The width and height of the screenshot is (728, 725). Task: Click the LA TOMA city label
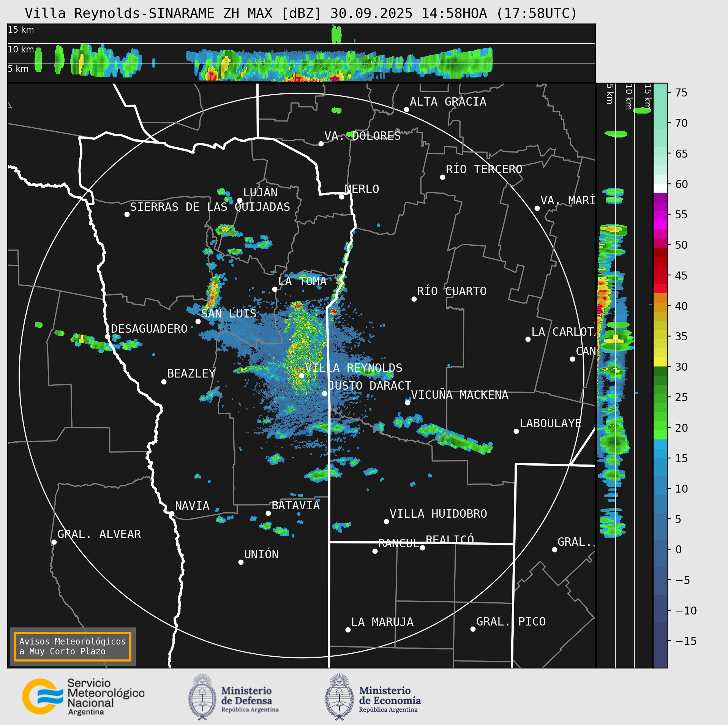[302, 281]
